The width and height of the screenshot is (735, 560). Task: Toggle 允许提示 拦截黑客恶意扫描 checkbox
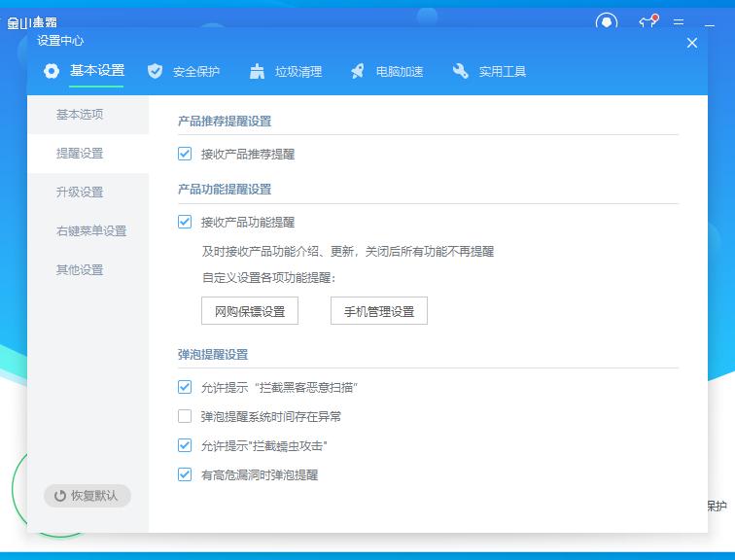[185, 387]
